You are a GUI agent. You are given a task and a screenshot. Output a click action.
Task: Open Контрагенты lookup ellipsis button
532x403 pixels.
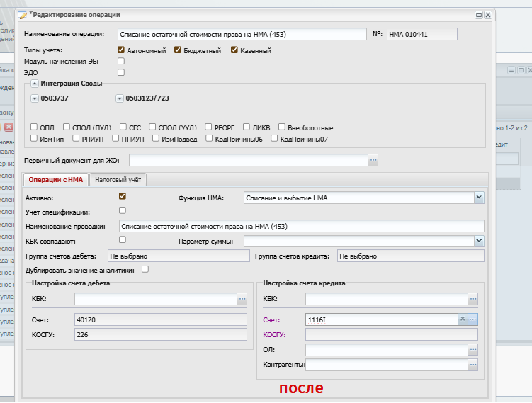coord(473,365)
